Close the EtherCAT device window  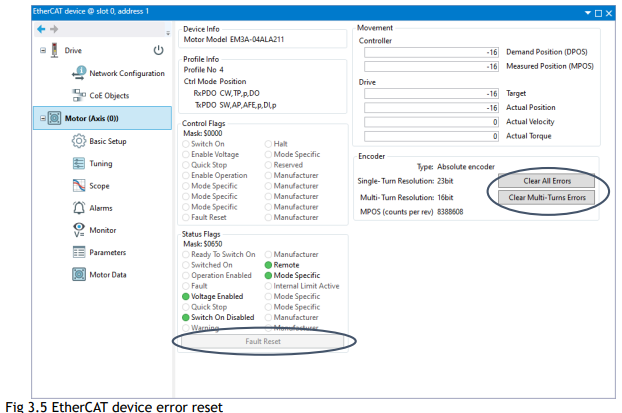click(609, 13)
